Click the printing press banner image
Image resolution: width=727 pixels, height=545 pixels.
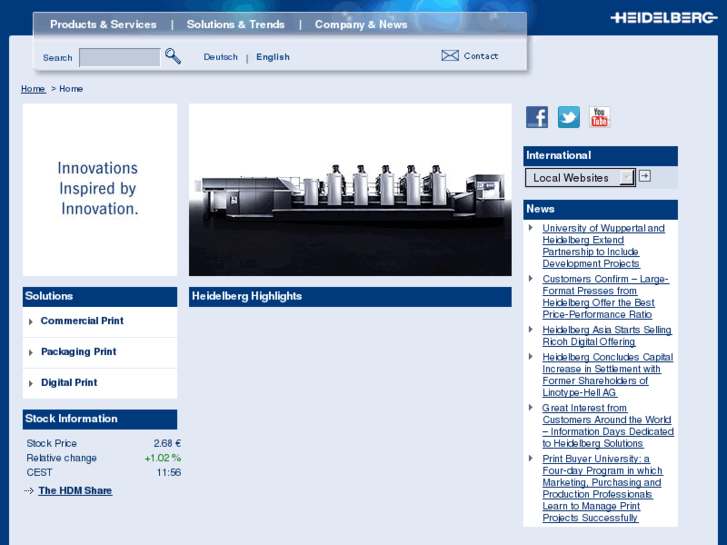(350, 190)
